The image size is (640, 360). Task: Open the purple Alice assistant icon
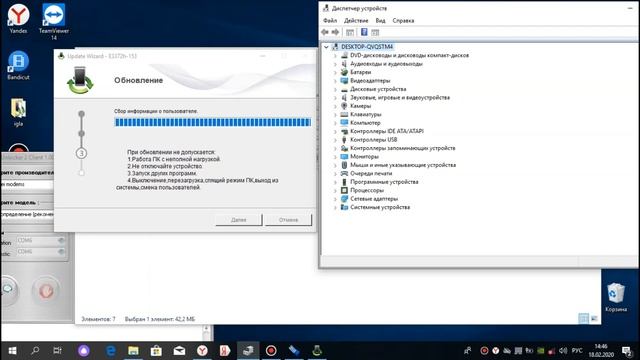point(84,351)
